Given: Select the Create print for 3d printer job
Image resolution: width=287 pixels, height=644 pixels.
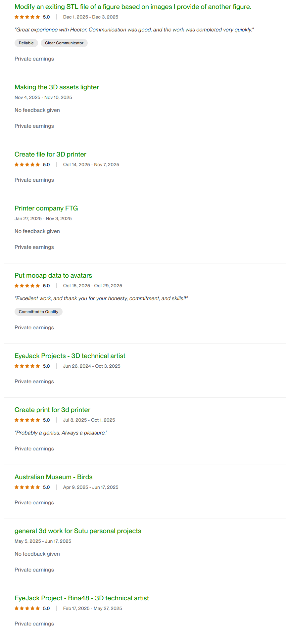Looking at the screenshot, I should point(52,410).
